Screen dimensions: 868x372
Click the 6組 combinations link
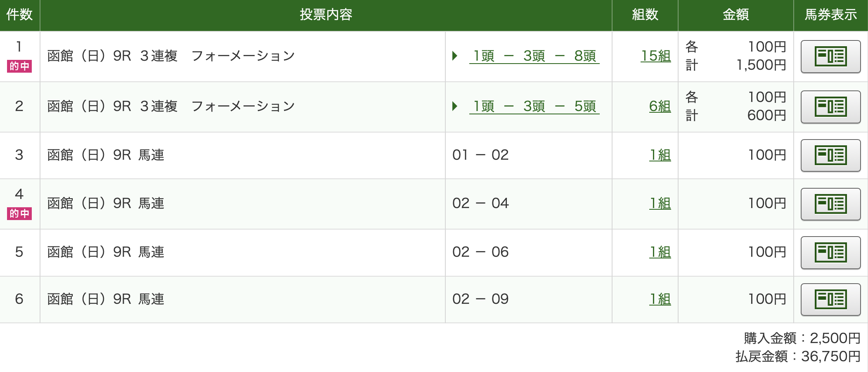660,107
